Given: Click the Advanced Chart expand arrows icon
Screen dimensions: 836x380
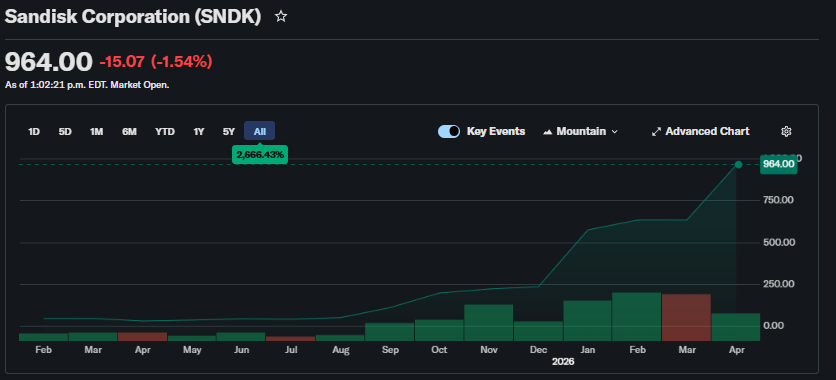Looking at the screenshot, I should [656, 132].
